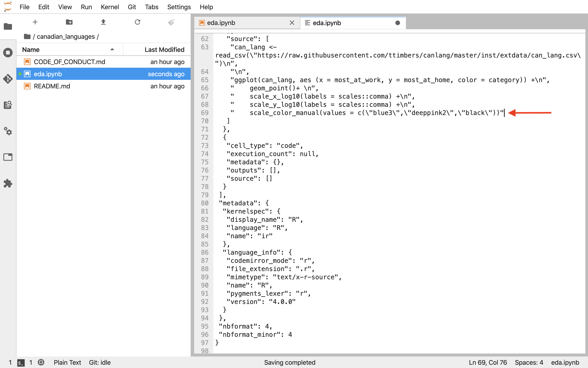Sort files by Last Modified column
The image size is (588, 368).
(157, 50)
